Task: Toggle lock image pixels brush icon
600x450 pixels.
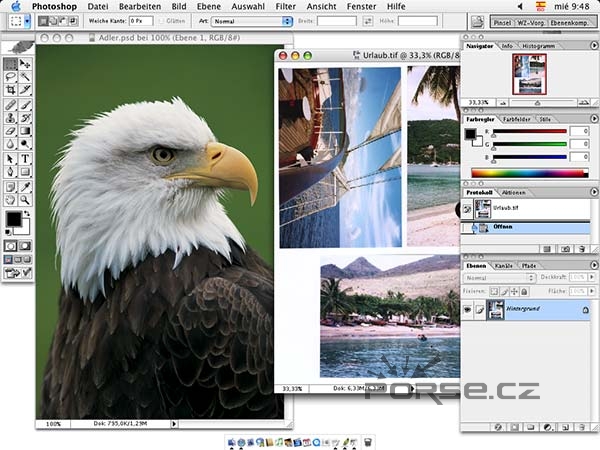Action: tap(504, 292)
